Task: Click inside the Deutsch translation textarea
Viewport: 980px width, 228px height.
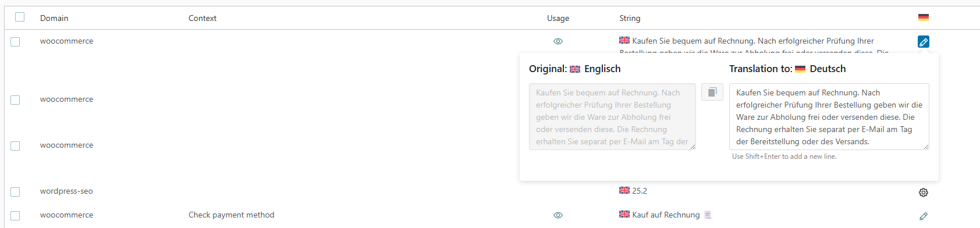Action: [829, 116]
